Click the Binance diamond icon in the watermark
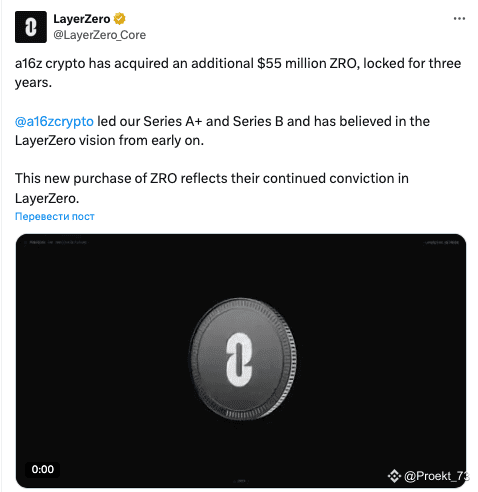This screenshot has width=478, height=492. pos(394,476)
